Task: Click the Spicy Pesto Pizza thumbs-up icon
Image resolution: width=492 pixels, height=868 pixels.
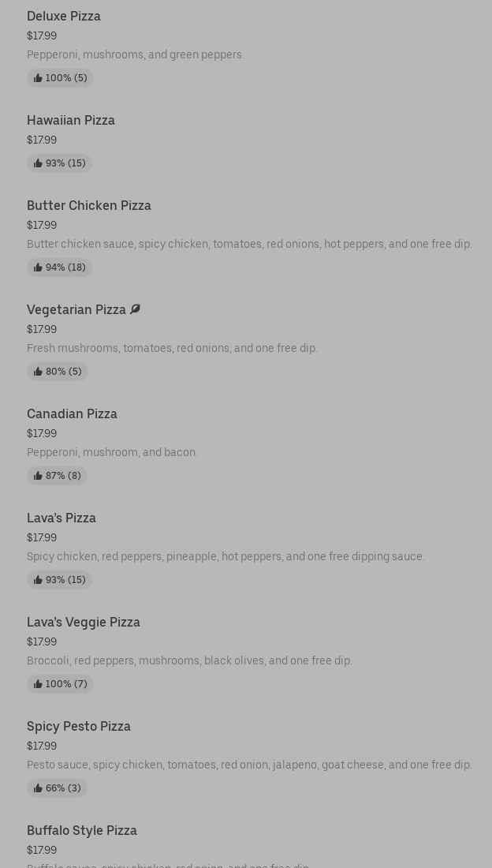Action: [38, 788]
